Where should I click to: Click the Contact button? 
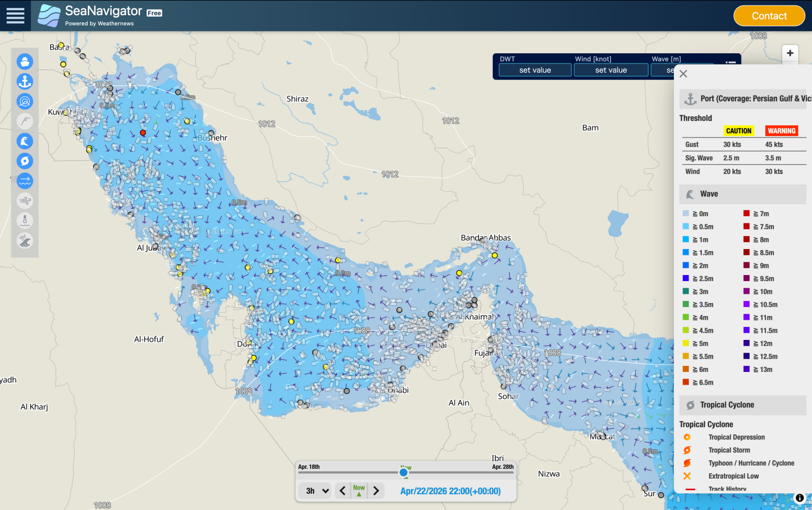[769, 16]
